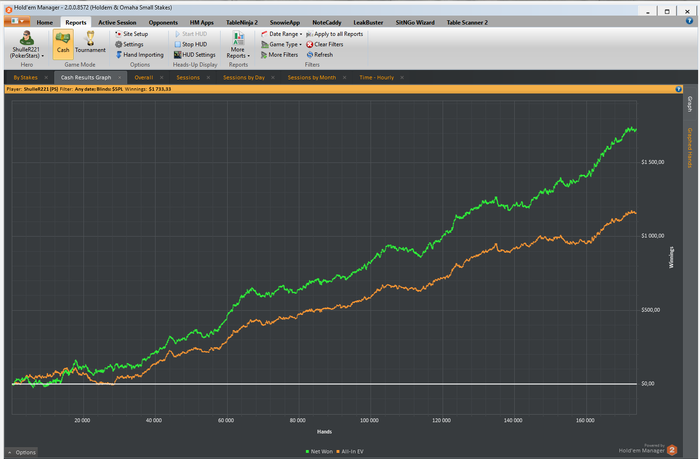Open the Game Type filter dropdown
The image size is (700, 459).
(x=281, y=44)
